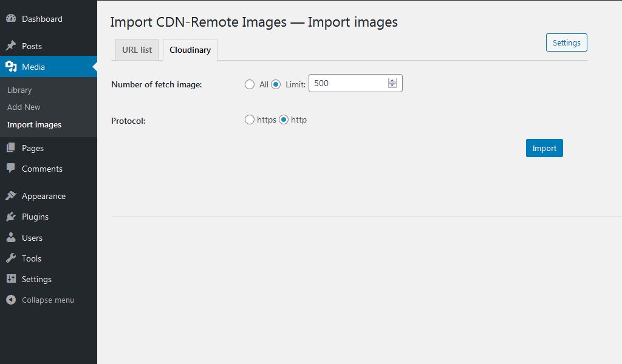Increase the limit number with up arrow
Viewport: 622px width, 364px height.
click(x=392, y=81)
